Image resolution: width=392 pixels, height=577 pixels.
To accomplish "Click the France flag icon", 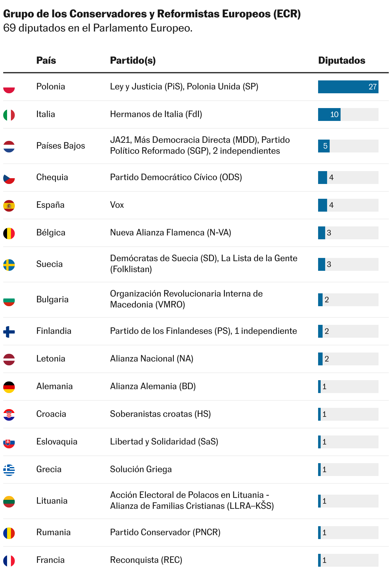I will 9,561.
